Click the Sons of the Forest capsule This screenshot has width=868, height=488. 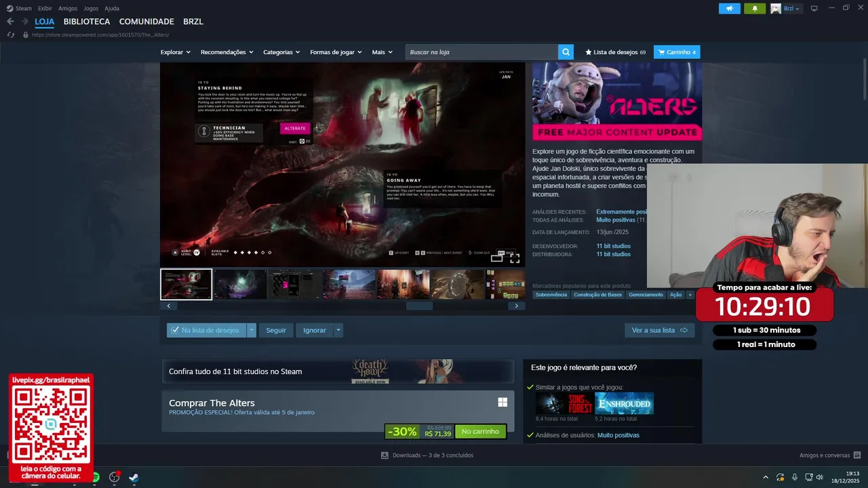coord(564,403)
